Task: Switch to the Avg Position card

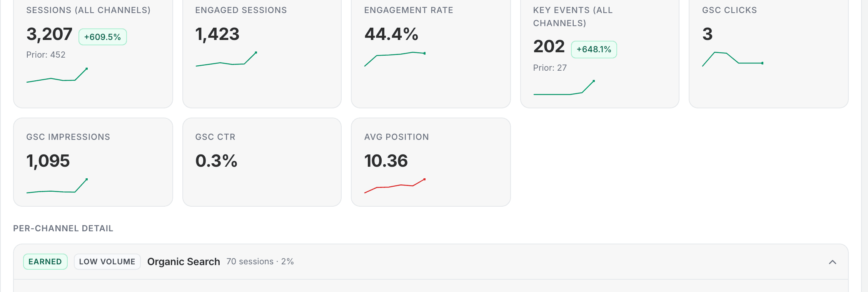Action: click(431, 161)
